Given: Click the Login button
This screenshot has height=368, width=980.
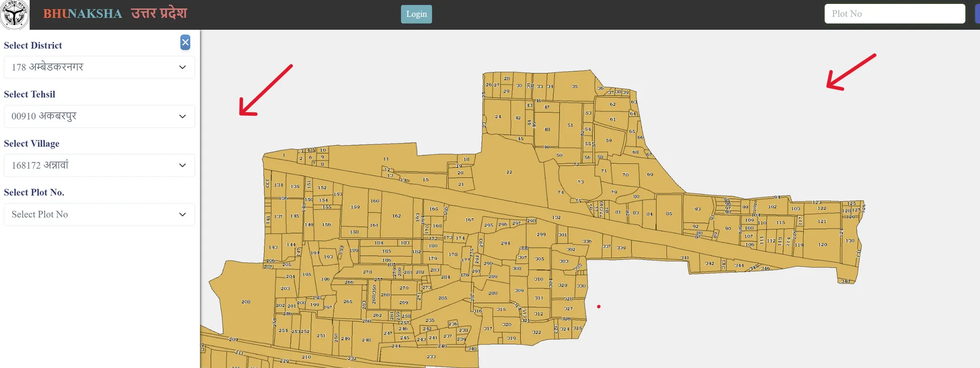Looking at the screenshot, I should click(x=416, y=14).
